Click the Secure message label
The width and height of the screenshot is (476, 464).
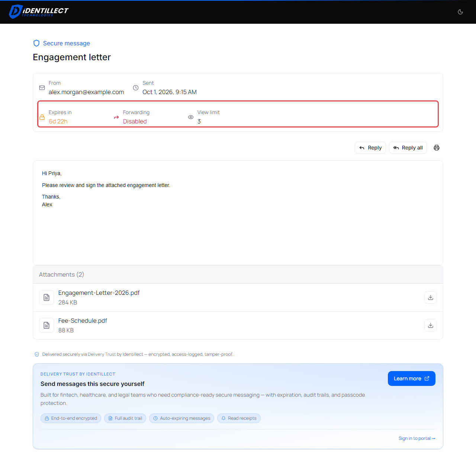coord(67,43)
